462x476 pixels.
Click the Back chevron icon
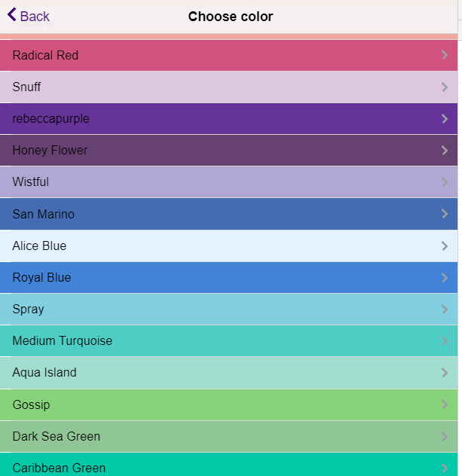[x=12, y=15]
